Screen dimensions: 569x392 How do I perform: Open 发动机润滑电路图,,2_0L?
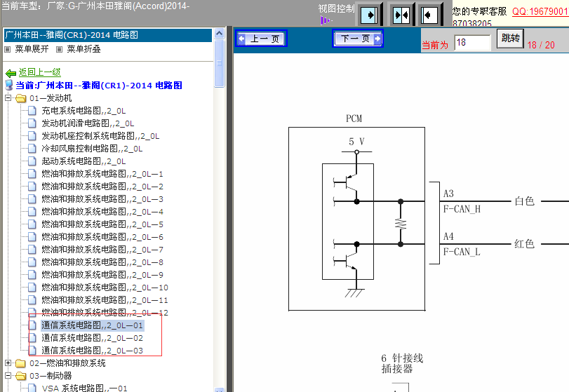(x=88, y=123)
